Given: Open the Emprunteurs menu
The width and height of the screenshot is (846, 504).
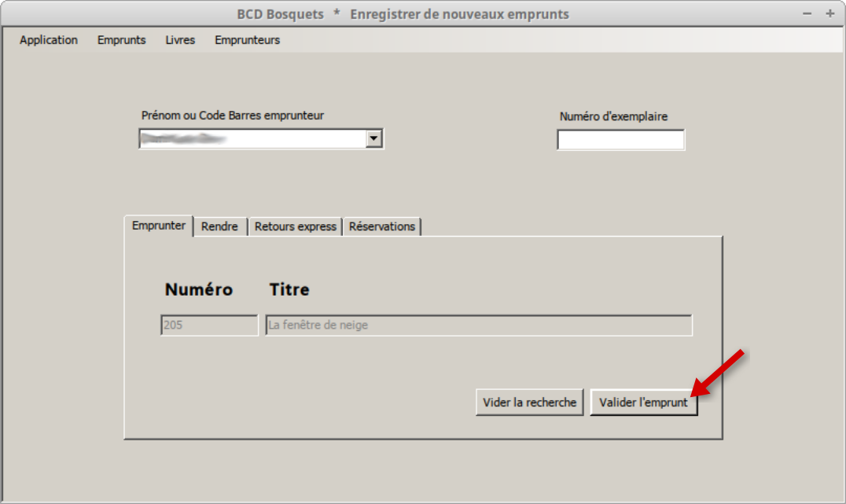Looking at the screenshot, I should [246, 40].
